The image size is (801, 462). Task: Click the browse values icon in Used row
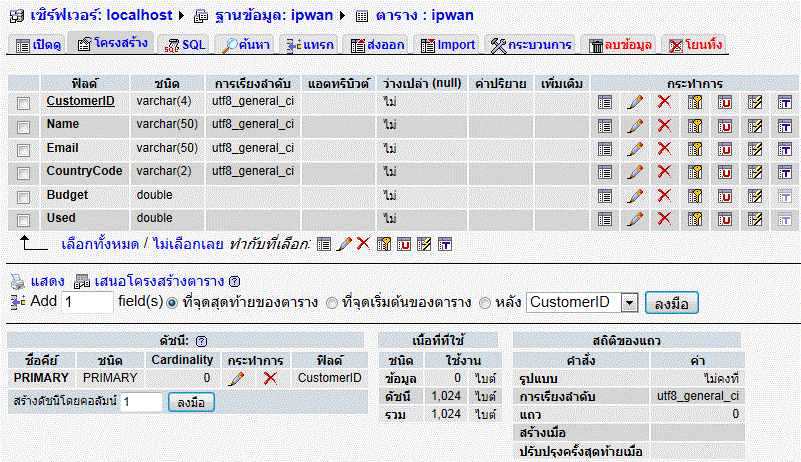(x=605, y=218)
